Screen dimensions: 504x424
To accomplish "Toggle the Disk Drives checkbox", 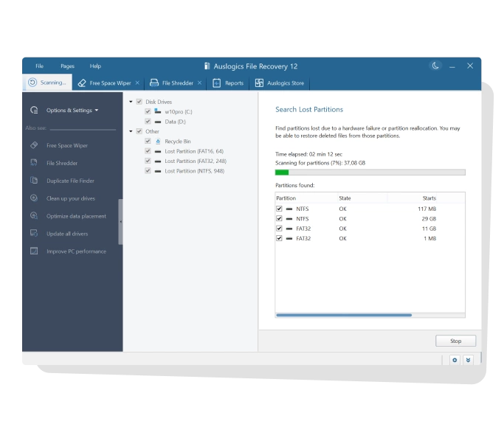I will [139, 102].
